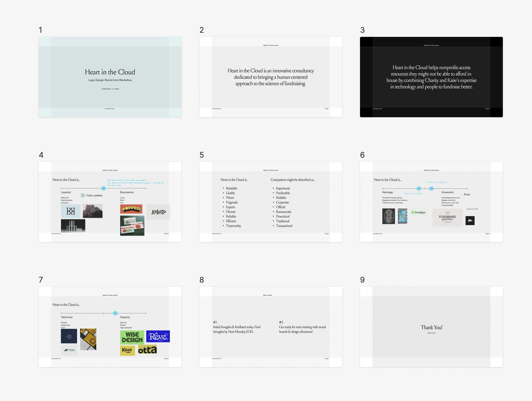Select the yellow and black pattern image on slide 7
This screenshot has width=532, height=401.
click(88, 339)
